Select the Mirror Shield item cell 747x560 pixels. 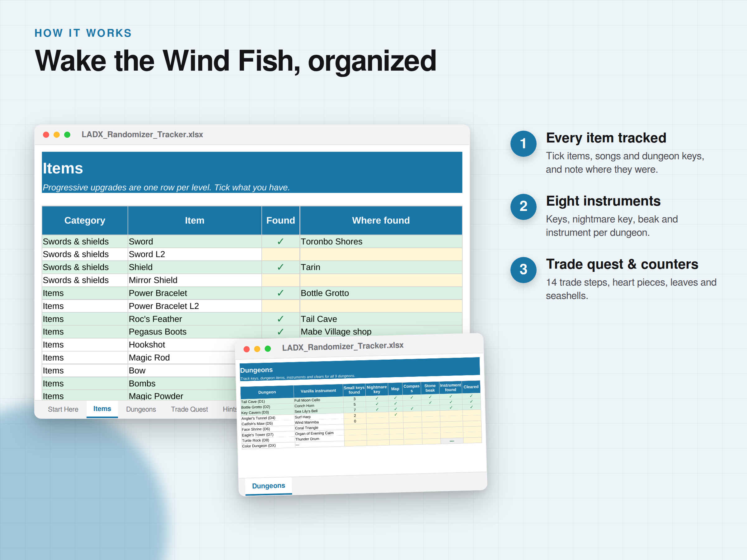[x=195, y=280]
